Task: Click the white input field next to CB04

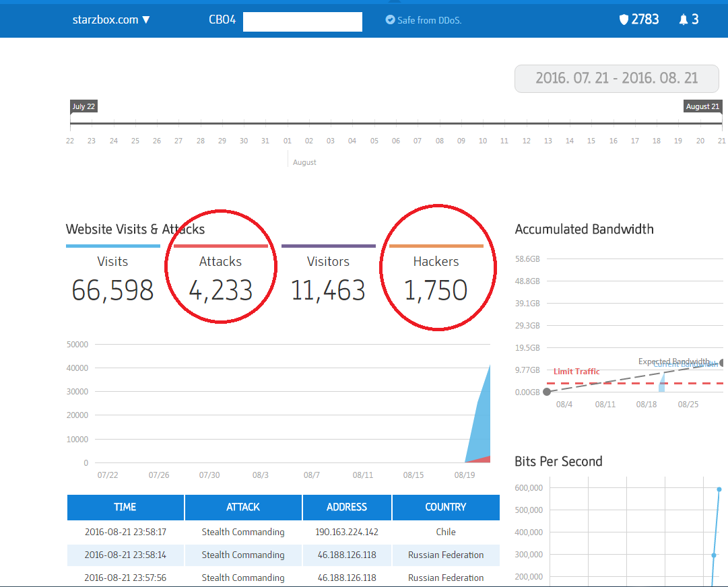Action: click(302, 22)
